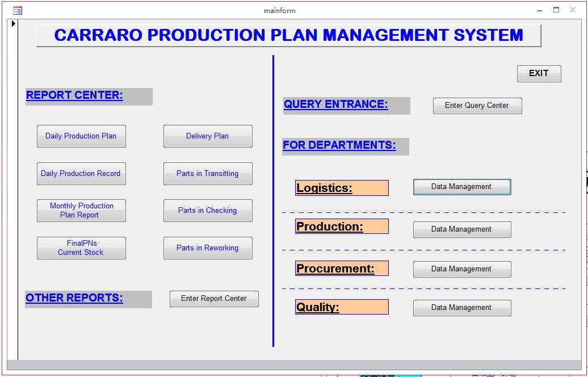Open Data Management for Logistics
588x377 pixels.
coord(462,187)
